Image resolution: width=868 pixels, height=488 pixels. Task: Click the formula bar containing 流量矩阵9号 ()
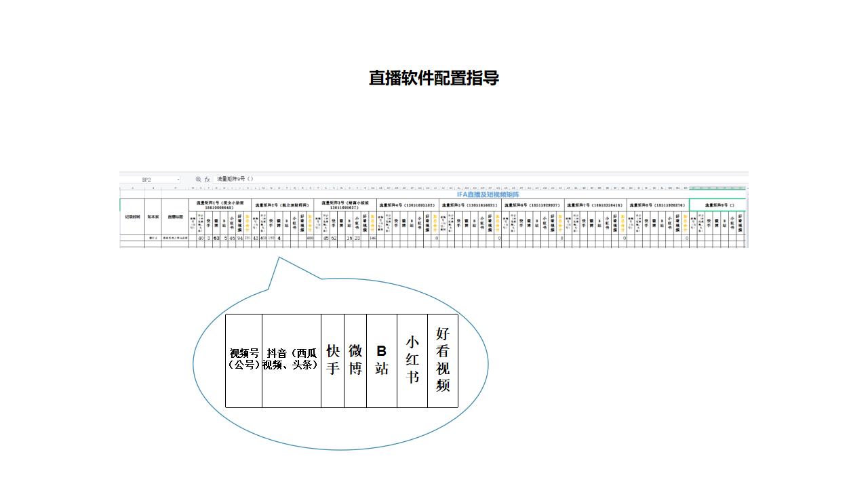pyautogui.click(x=480, y=179)
